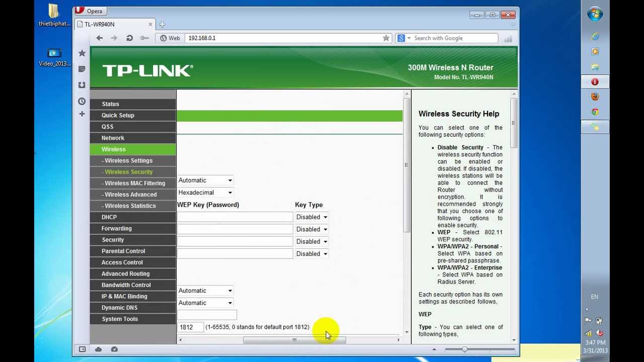Toggle the panels button in status bar

coord(83,349)
